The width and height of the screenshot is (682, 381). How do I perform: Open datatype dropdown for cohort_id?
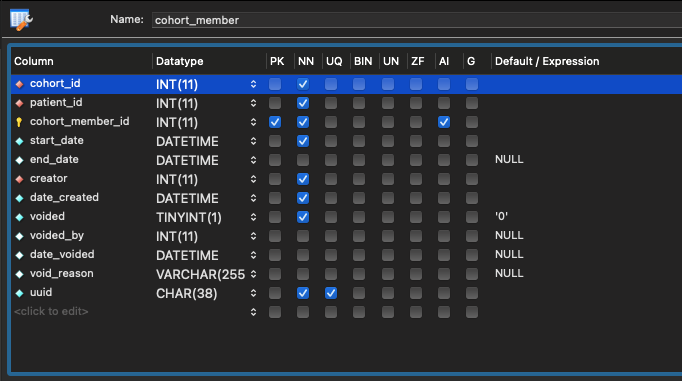253,84
